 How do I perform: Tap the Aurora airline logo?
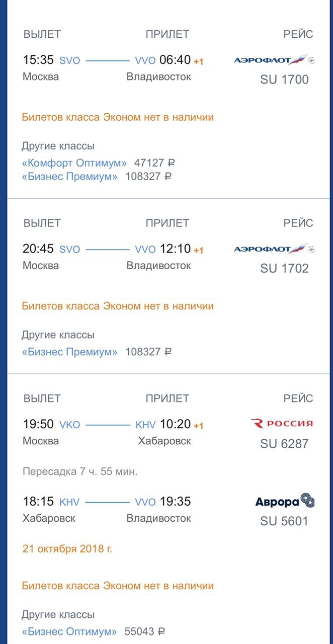[285, 501]
